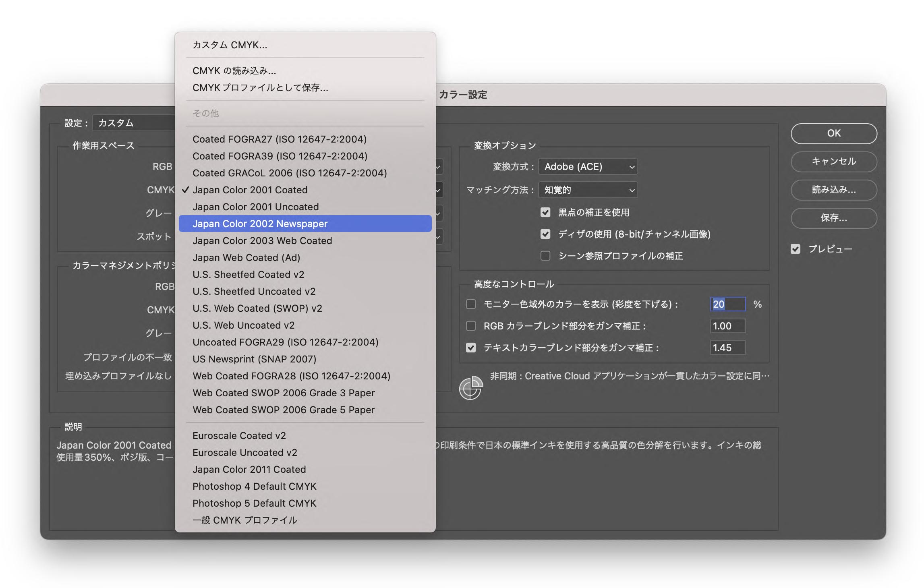924x588 pixels.
Task: Choose Web Coated SWOP 2006 Grade 5 Paper
Action: (305, 410)
